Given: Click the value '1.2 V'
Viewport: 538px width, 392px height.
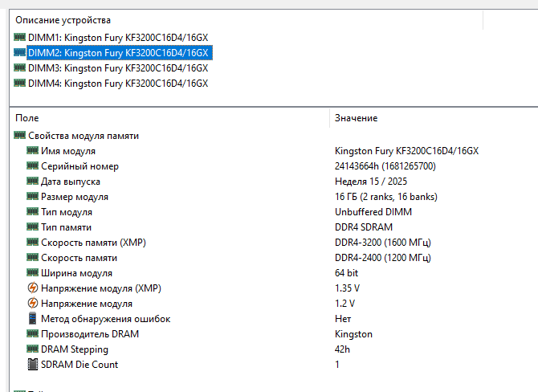Looking at the screenshot, I should point(344,304).
